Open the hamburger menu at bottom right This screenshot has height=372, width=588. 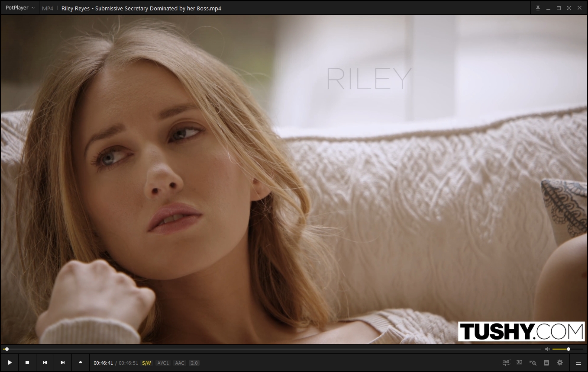click(x=578, y=362)
